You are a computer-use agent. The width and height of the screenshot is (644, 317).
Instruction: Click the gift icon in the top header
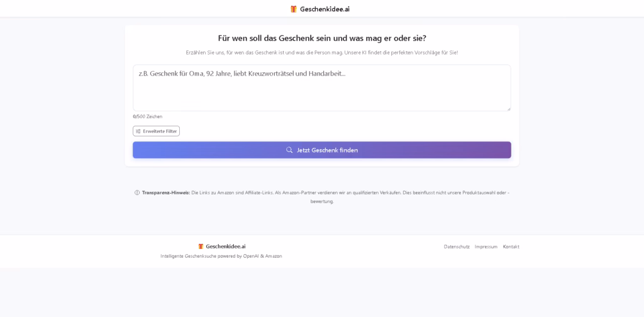[x=294, y=9]
